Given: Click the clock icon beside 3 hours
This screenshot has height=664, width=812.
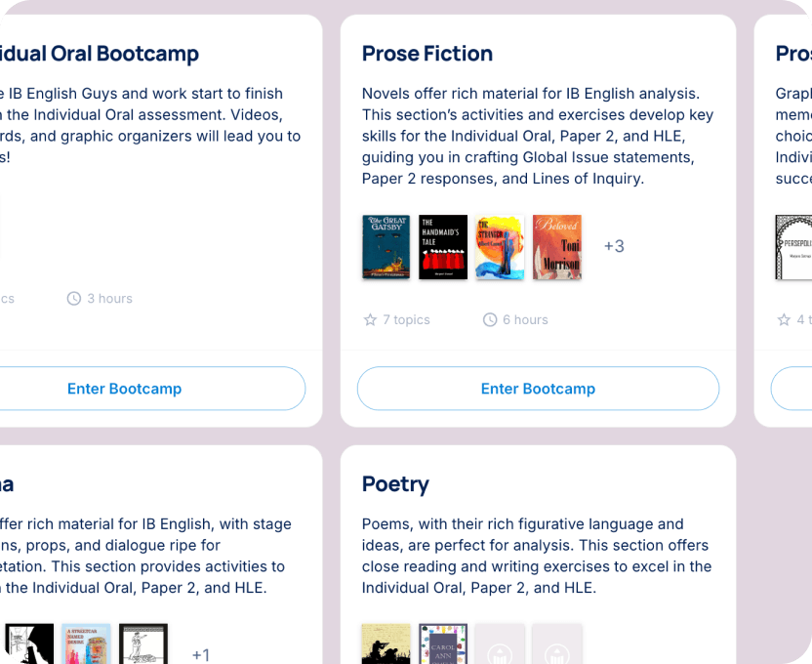Looking at the screenshot, I should pyautogui.click(x=73, y=299).
